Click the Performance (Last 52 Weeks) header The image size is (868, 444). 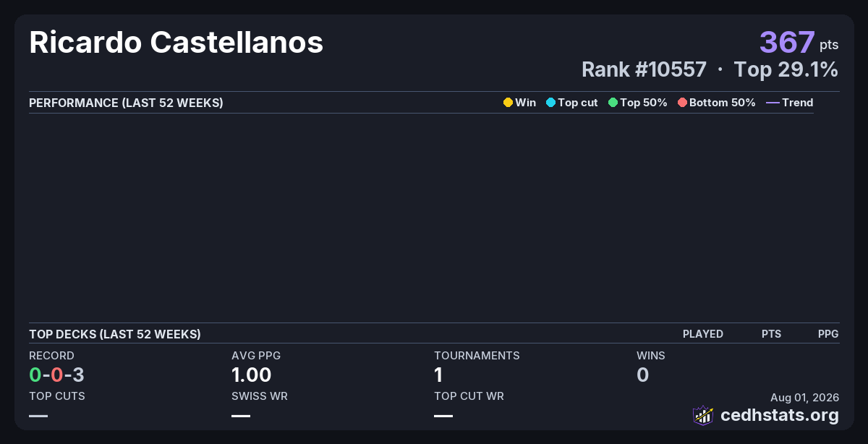click(x=126, y=103)
